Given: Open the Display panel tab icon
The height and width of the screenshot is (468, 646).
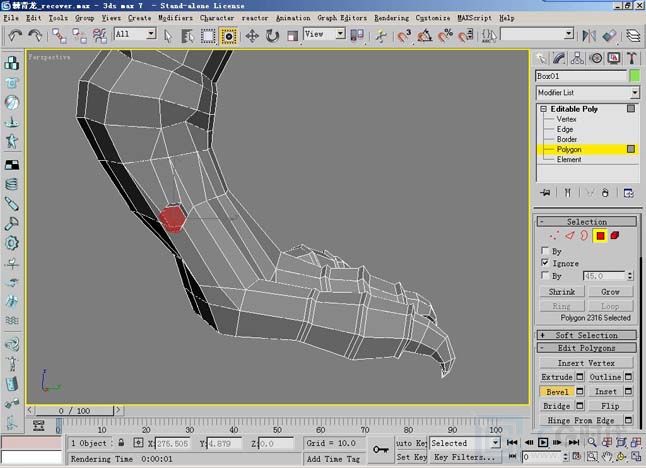Looking at the screenshot, I should click(614, 58).
